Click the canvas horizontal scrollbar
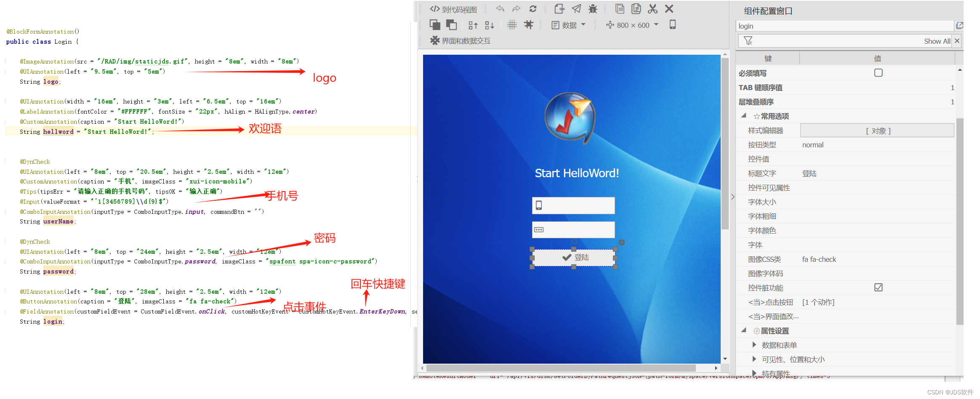980x399 pixels. [561, 367]
